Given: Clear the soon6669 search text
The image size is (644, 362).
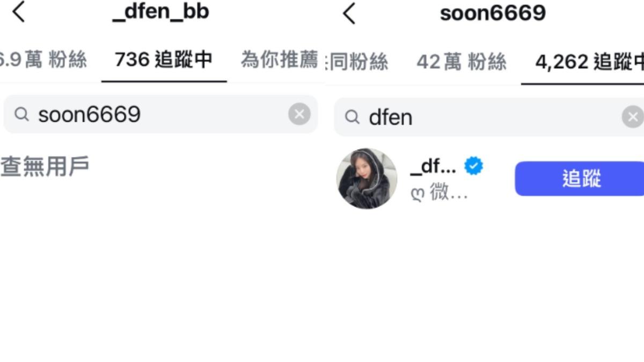Looking at the screenshot, I should [x=299, y=114].
